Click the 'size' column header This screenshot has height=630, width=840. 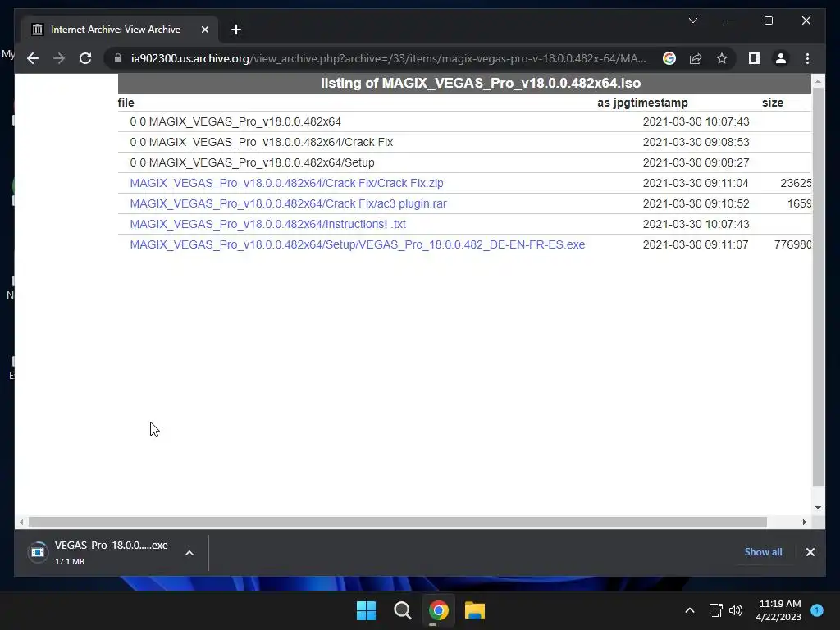(x=773, y=103)
